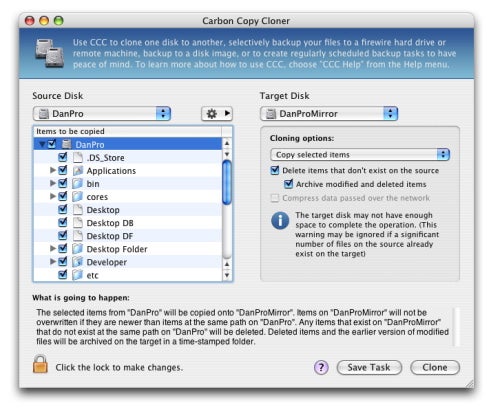This screenshot has height=411, width=500.
Task: Click the blue info icon in cloning options
Action: point(280,221)
